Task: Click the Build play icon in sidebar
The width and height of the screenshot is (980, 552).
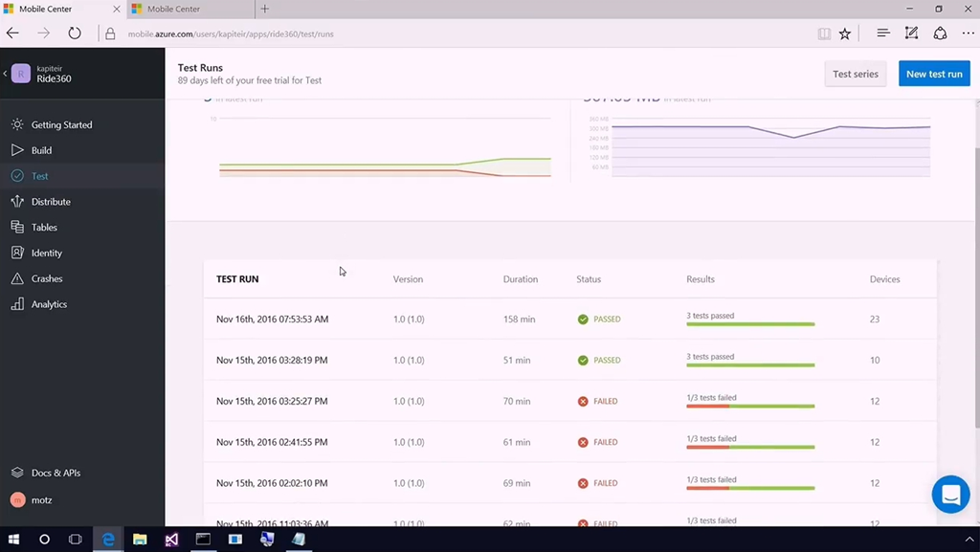Action: coord(17,150)
